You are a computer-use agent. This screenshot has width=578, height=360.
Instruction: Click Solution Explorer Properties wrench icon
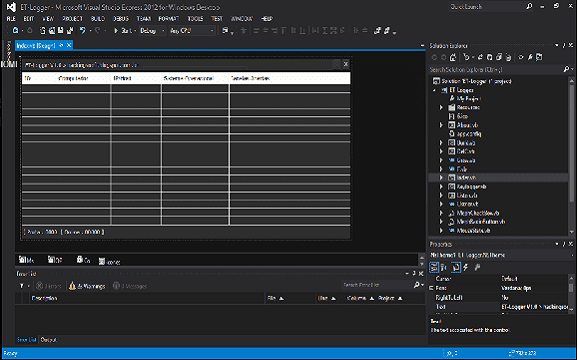click(x=530, y=57)
